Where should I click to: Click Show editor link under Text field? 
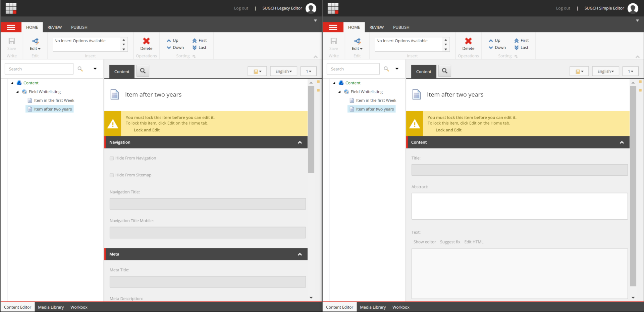(x=425, y=242)
